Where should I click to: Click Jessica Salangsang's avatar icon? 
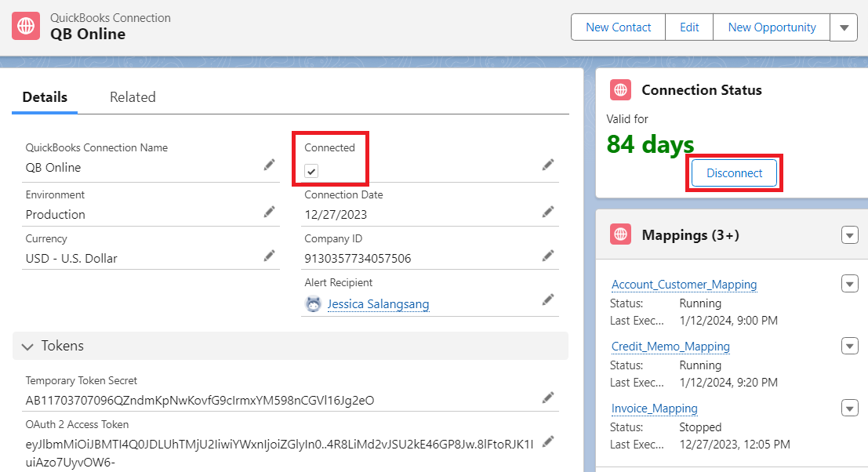(x=314, y=303)
